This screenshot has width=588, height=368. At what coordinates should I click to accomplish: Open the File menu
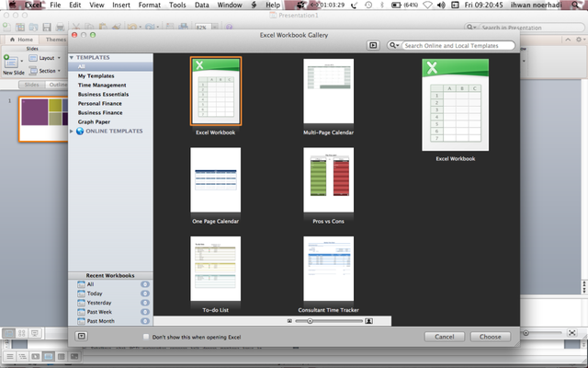click(55, 5)
